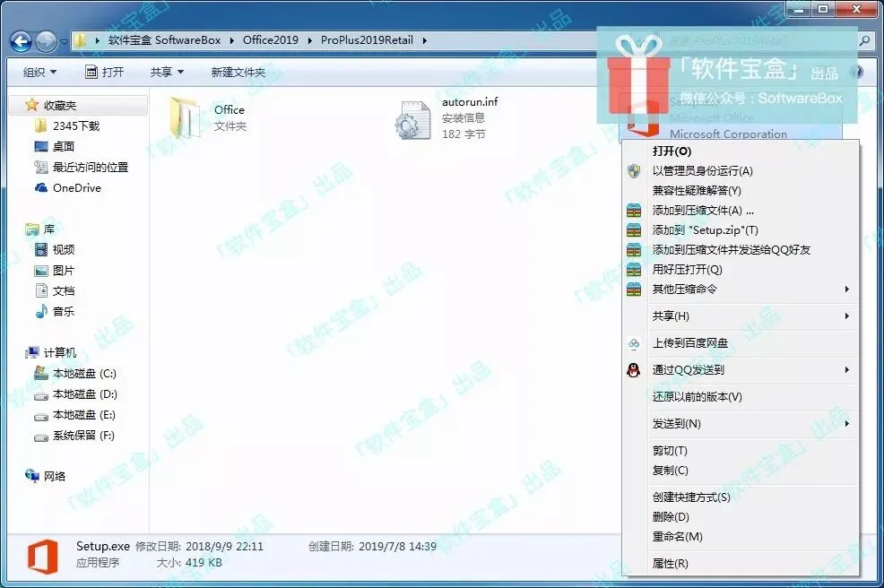Click the OneDrive cloud icon
The image size is (884, 588).
click(41, 187)
